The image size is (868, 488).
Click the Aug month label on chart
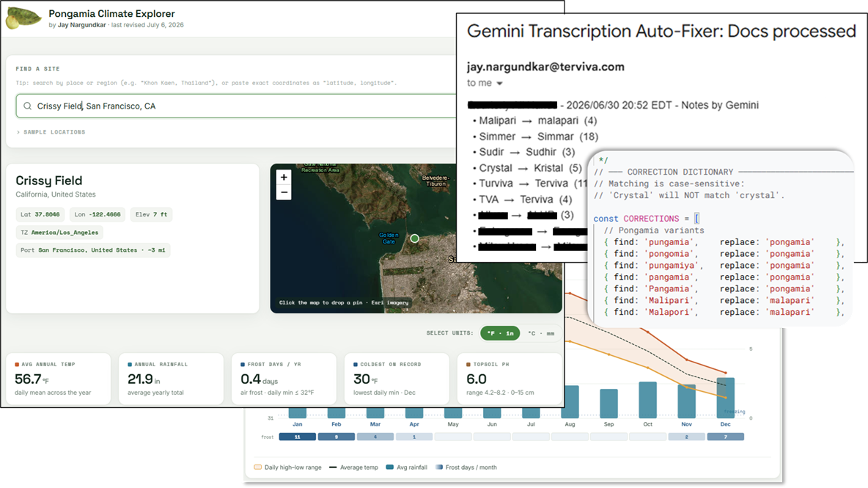pos(570,424)
